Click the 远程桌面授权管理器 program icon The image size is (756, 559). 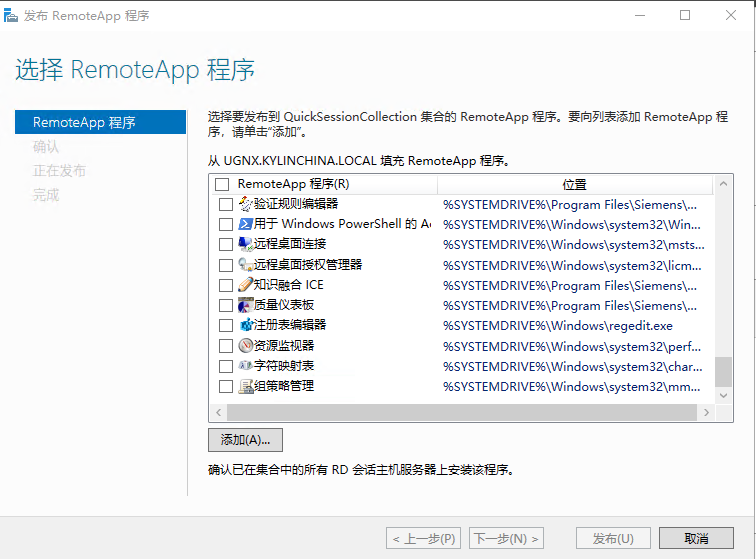(245, 265)
